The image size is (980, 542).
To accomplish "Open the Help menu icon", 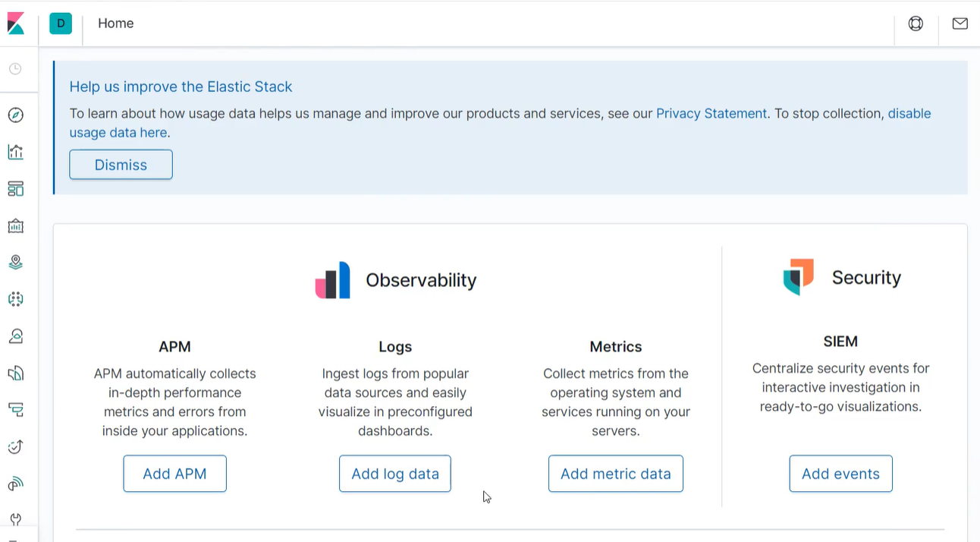I will (x=916, y=24).
